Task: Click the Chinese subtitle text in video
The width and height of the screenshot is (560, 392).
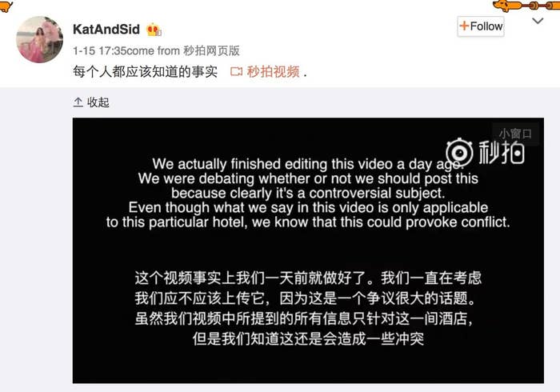Action: (x=308, y=308)
